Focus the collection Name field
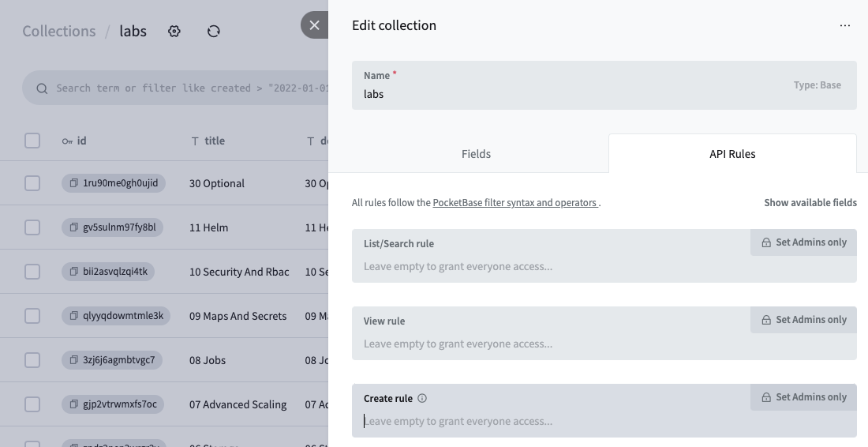This screenshot has width=868, height=447. tap(604, 85)
